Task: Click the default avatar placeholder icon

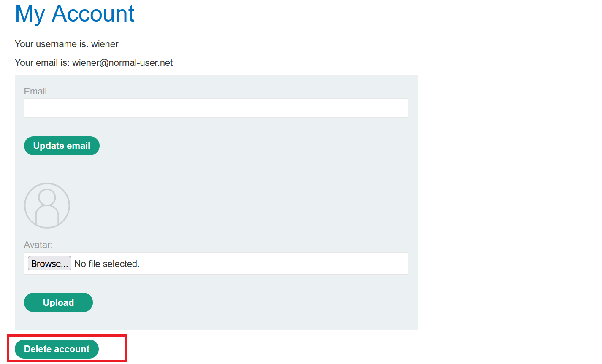Action: pyautogui.click(x=47, y=205)
